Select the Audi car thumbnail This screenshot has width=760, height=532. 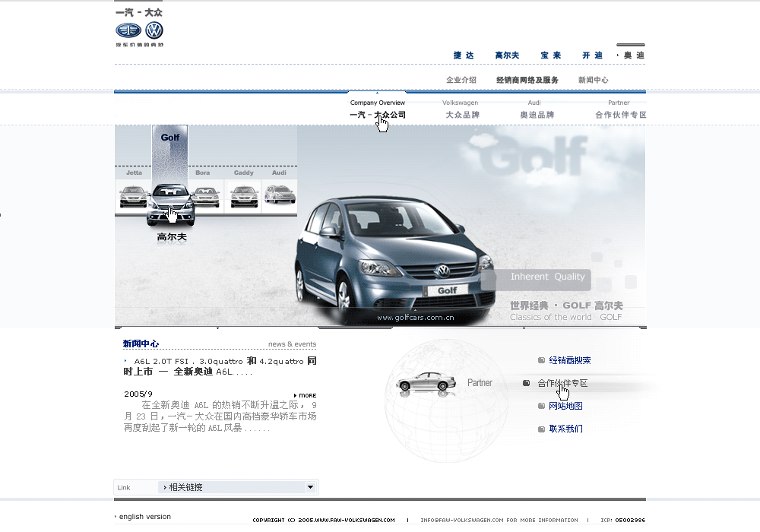pyautogui.click(x=280, y=195)
